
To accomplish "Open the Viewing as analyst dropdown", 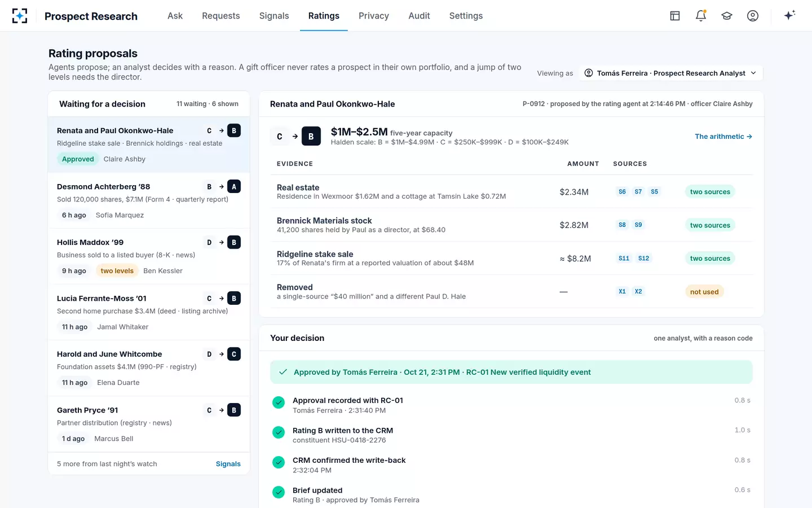I will pos(671,73).
